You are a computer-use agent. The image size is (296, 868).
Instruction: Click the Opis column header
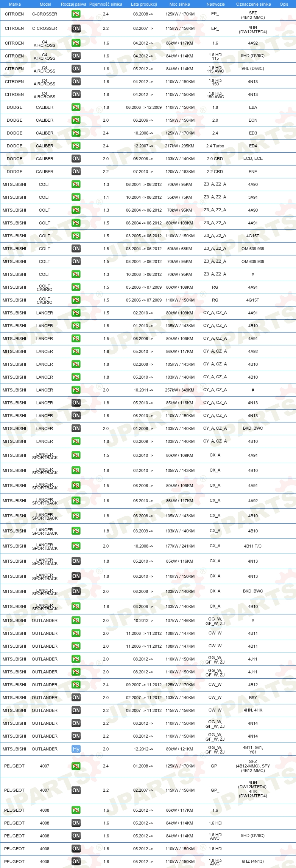pyautogui.click(x=284, y=4)
